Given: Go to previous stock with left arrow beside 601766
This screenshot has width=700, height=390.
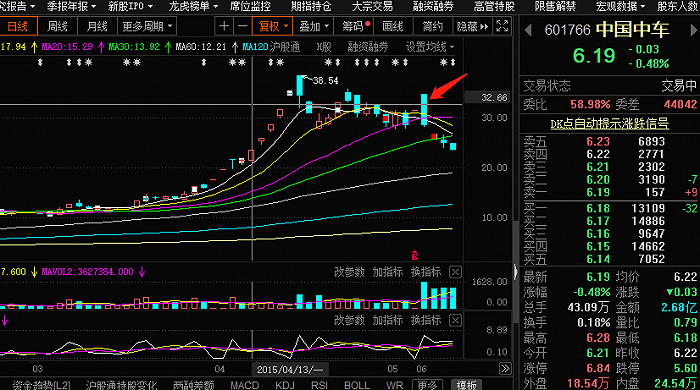Looking at the screenshot, I should 529,30.
